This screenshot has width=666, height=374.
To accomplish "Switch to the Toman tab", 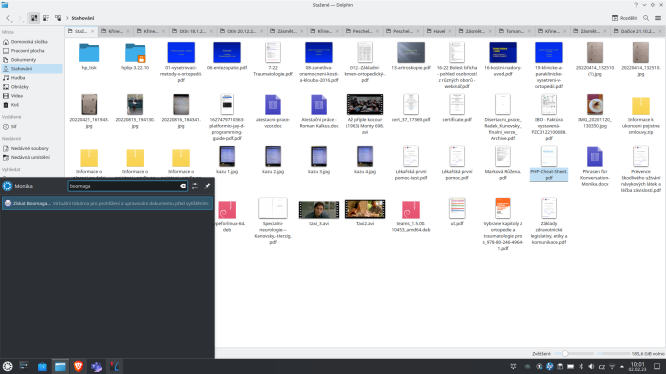I will click(x=514, y=31).
